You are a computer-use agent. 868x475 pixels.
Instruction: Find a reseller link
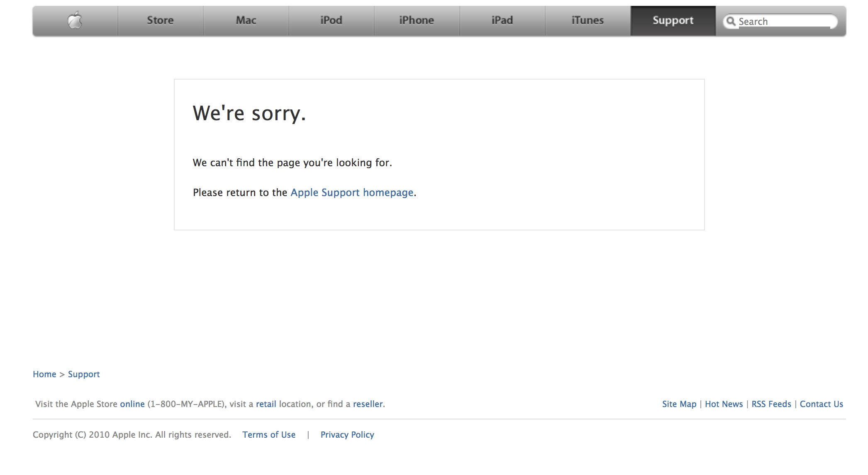(368, 404)
